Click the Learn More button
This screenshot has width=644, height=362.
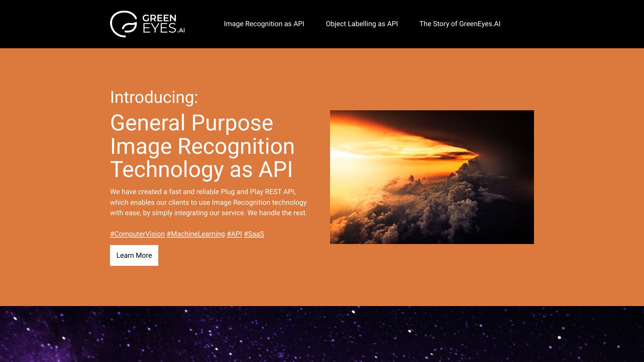click(x=134, y=255)
